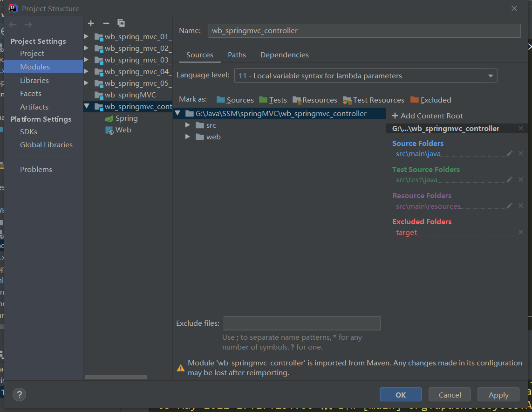The width and height of the screenshot is (532, 412).
Task: Switch to the Paths tab
Action: (237, 55)
